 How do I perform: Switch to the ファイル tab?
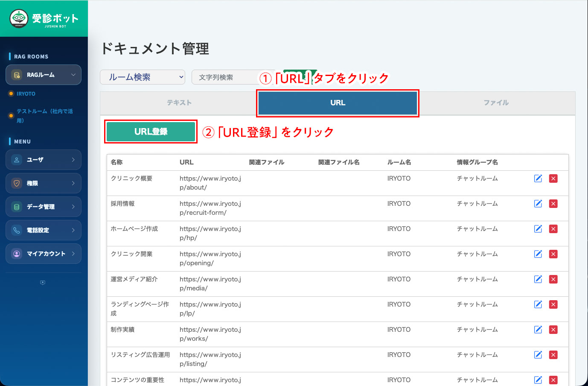click(x=496, y=103)
